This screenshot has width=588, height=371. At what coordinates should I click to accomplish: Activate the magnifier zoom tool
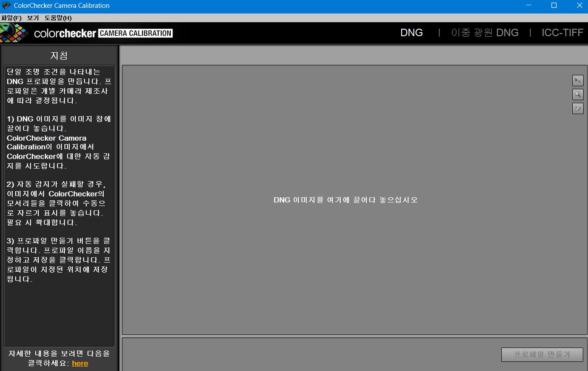point(578,94)
